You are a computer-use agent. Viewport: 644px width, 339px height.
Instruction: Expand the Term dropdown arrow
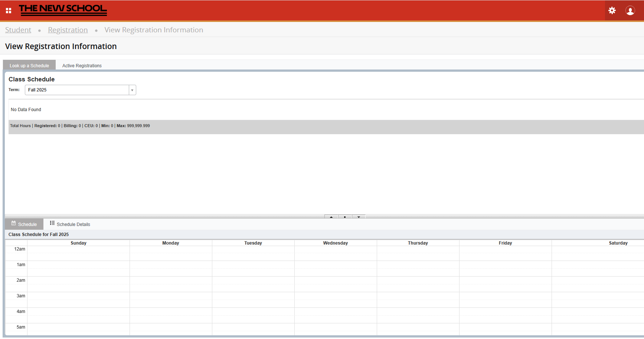tap(132, 90)
